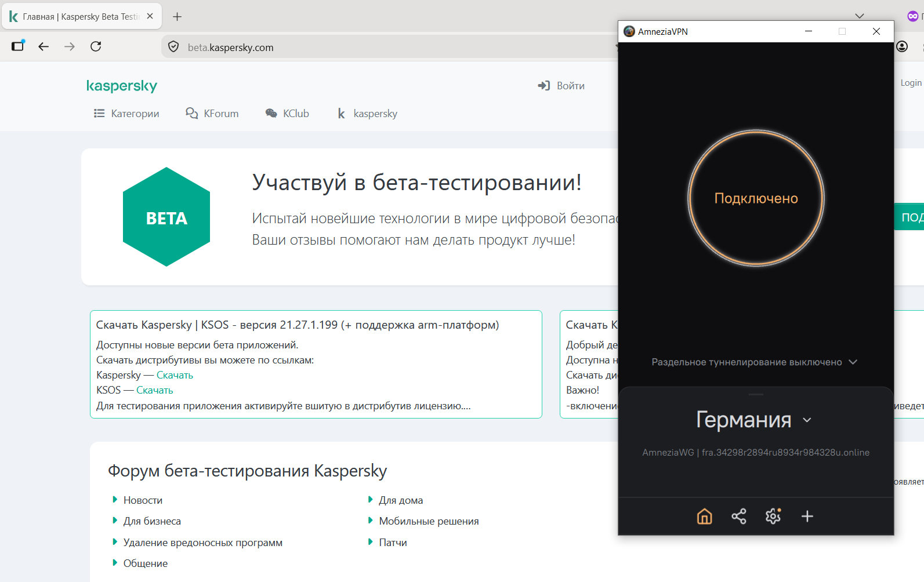This screenshot has width=924, height=582.
Task: Click the Форум бета-тестирования Kaspersky heading
Action: pos(247,471)
